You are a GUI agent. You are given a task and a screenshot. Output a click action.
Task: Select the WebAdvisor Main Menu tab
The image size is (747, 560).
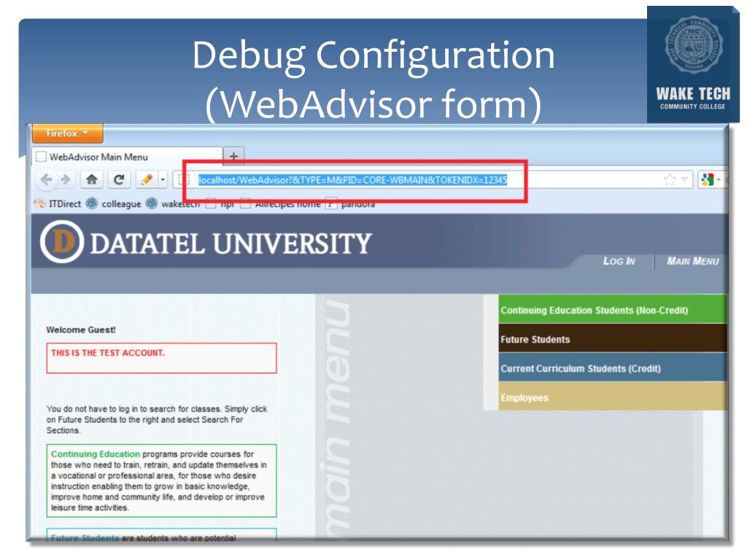127,157
